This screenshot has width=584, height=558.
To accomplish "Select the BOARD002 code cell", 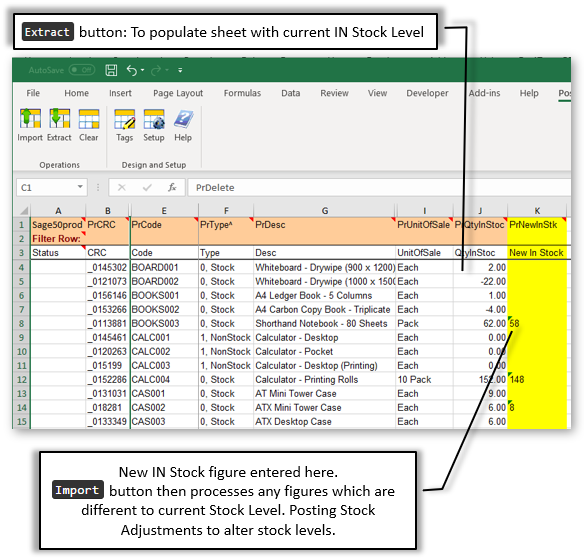I will point(164,281).
